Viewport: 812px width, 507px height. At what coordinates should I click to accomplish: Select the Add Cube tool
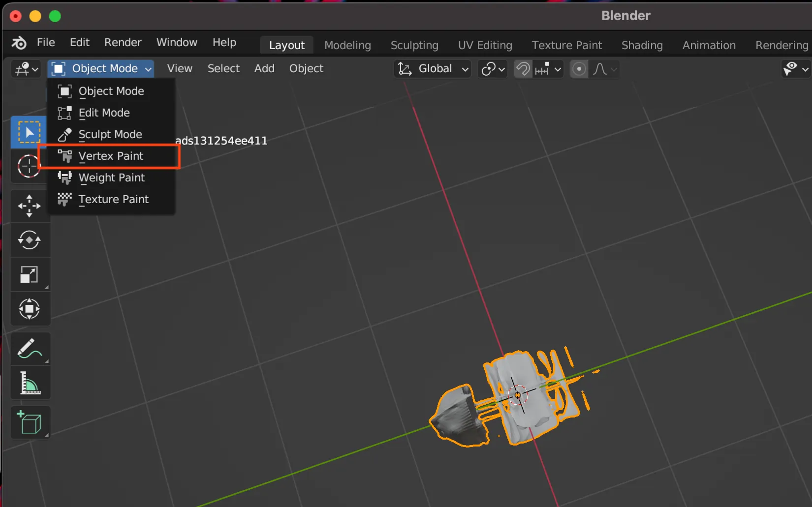tap(29, 423)
